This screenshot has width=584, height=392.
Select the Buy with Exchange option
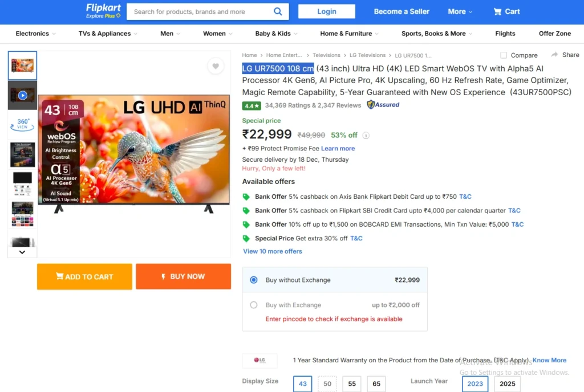pos(254,305)
